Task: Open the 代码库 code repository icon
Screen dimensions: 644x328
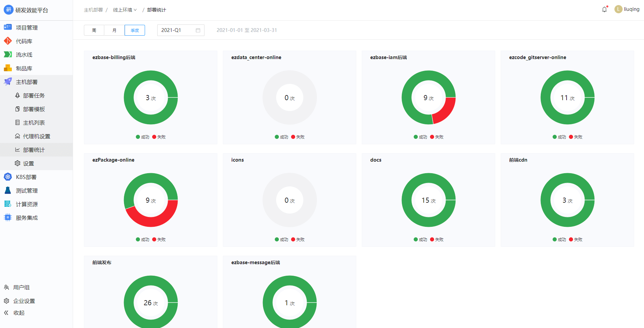Action: [x=7, y=41]
